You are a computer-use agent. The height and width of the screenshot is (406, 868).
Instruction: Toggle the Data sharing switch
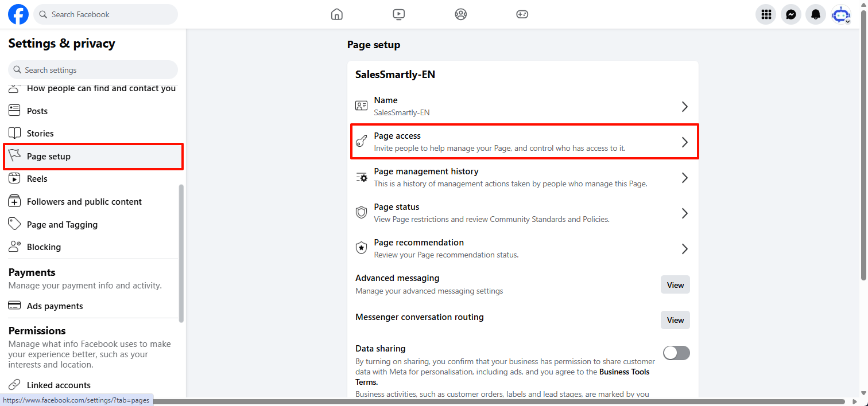[676, 353]
